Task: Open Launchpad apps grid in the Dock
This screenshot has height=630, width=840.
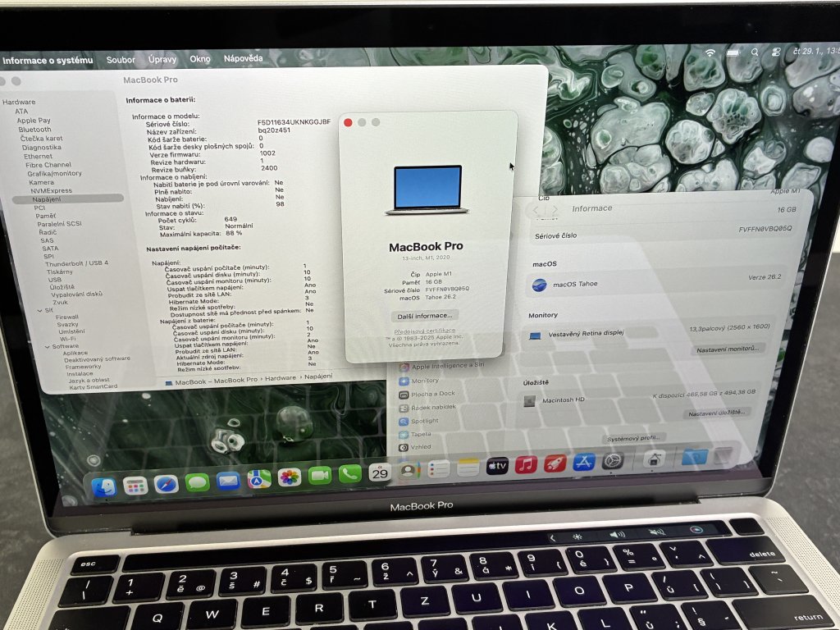Action: coord(135,486)
